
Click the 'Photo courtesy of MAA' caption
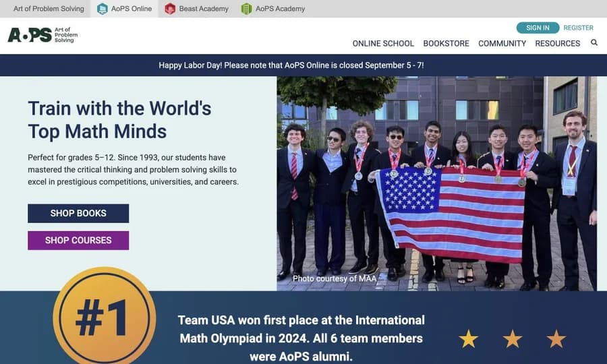pos(335,278)
